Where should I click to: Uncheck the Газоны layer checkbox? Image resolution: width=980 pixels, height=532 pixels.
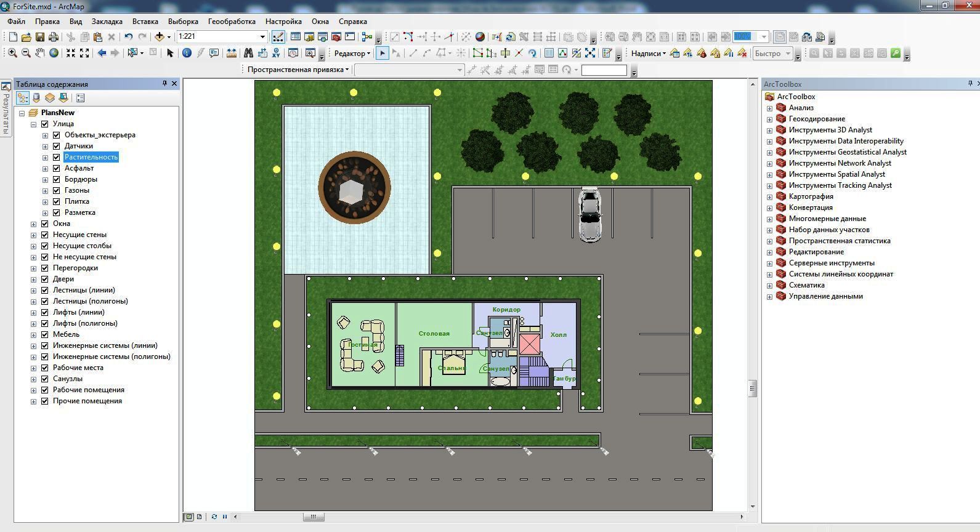coord(57,190)
